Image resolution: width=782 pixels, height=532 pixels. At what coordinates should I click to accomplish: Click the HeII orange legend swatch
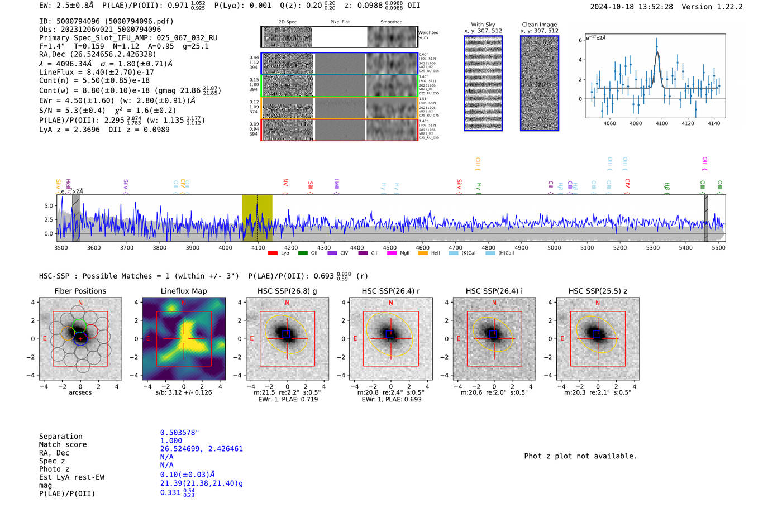[x=423, y=253]
